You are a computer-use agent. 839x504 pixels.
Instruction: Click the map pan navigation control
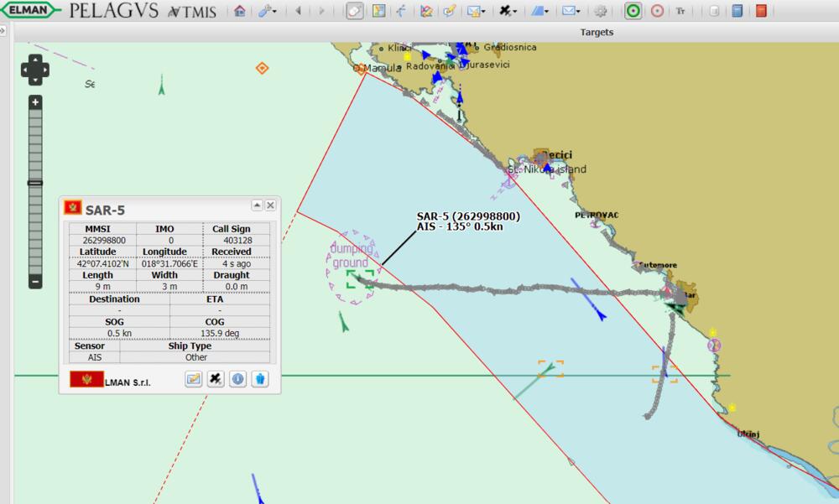35,70
